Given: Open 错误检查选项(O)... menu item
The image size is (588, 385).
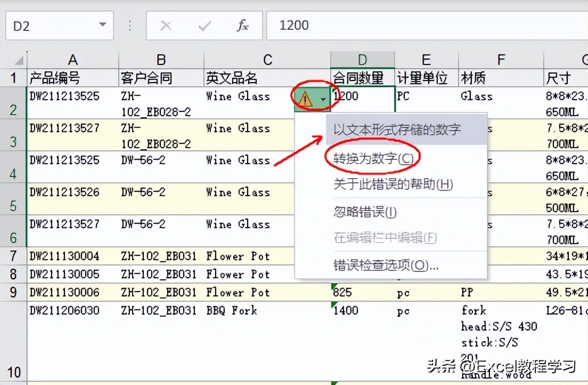Looking at the screenshot, I should [x=386, y=266].
